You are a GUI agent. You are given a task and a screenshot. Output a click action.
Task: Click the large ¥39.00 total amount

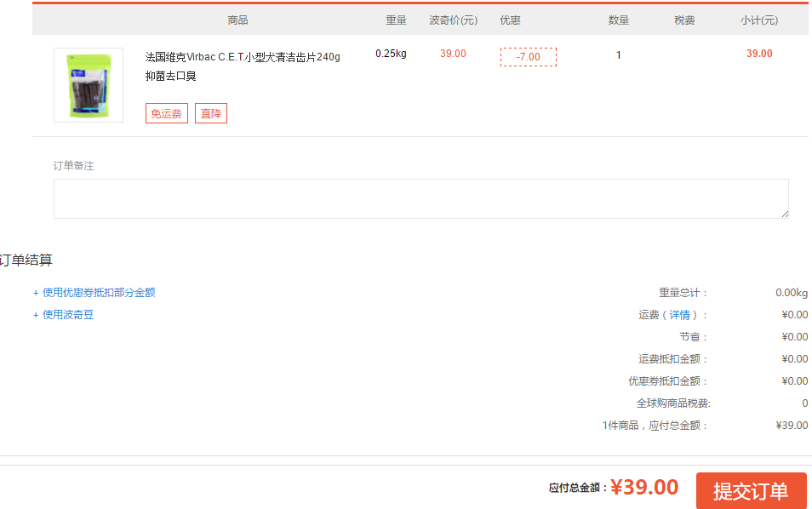(x=644, y=488)
